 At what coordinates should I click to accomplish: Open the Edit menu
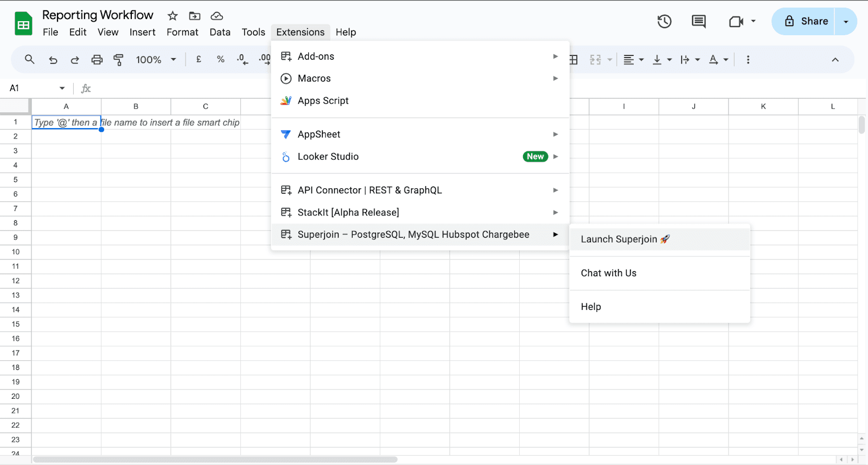tap(78, 32)
